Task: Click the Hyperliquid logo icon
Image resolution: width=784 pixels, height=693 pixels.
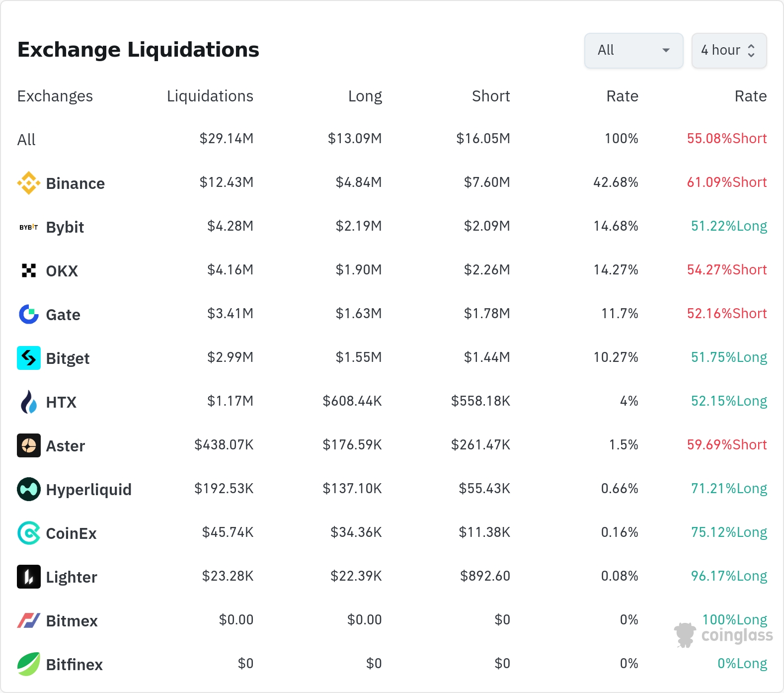Action: click(29, 489)
